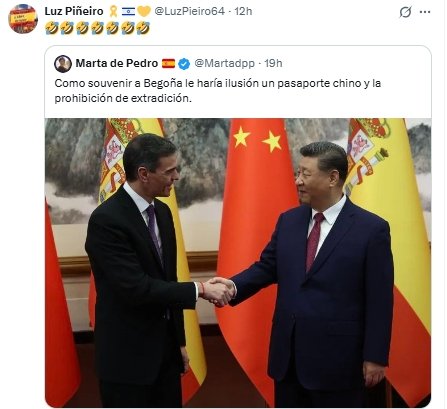447x409 pixels.
Task: Open Luz Piñeiro's profile avatar
Action: [23, 19]
